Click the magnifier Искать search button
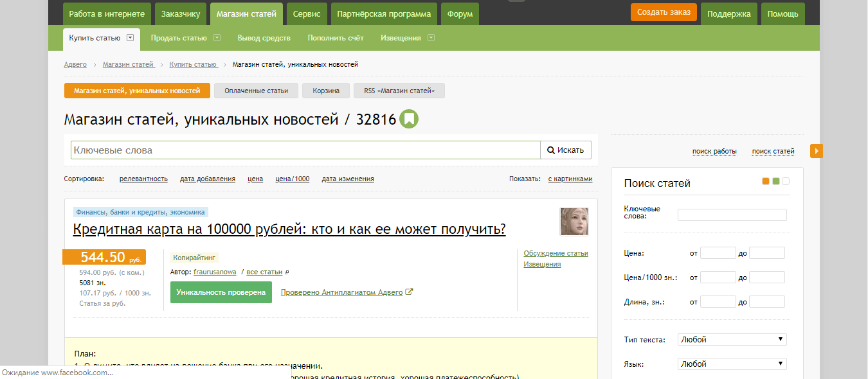The image size is (868, 379). coord(565,150)
